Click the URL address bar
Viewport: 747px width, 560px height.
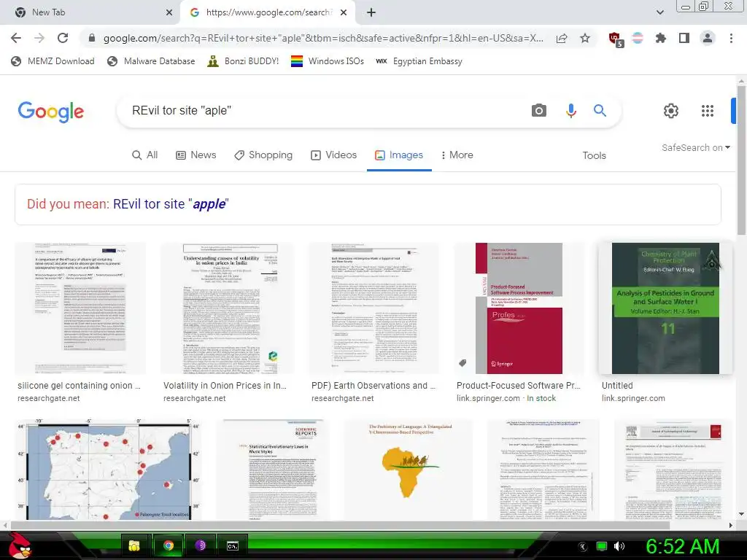(323, 38)
